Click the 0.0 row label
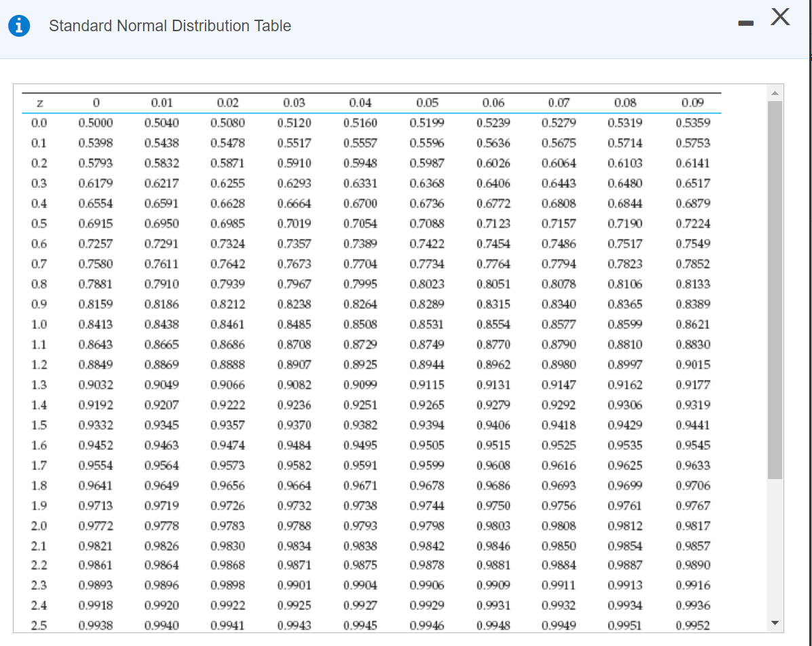 click(40, 121)
